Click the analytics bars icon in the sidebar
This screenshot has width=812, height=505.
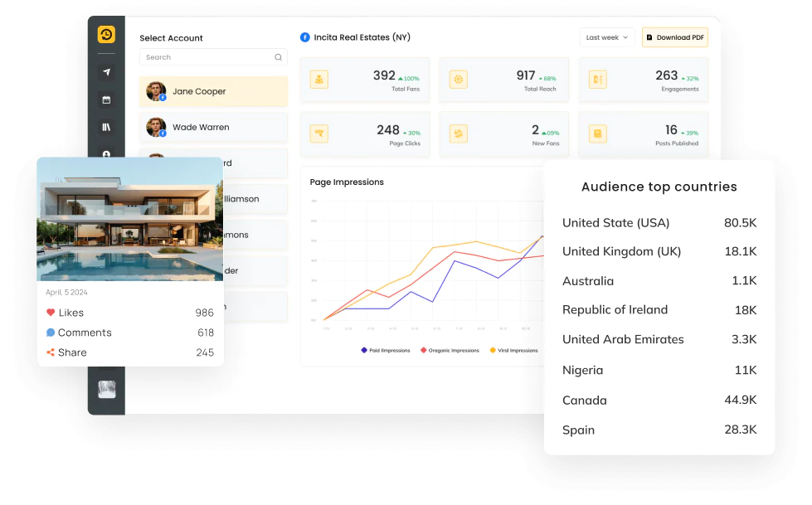(x=106, y=128)
